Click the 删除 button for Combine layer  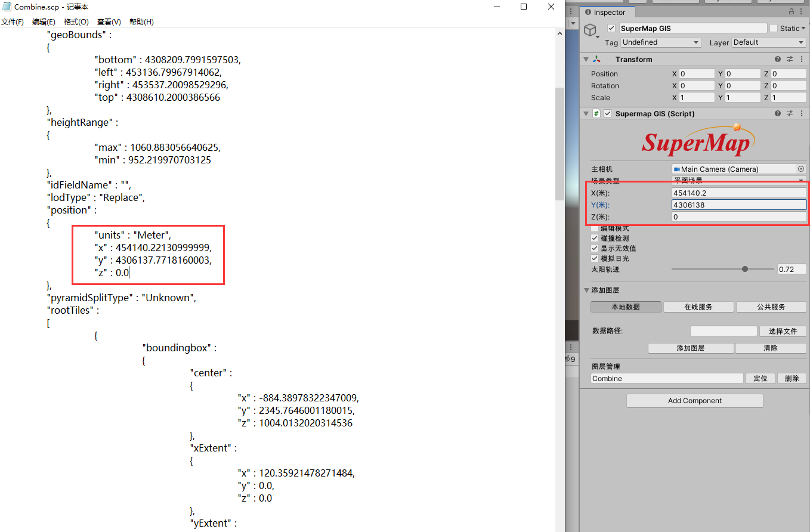(x=792, y=378)
